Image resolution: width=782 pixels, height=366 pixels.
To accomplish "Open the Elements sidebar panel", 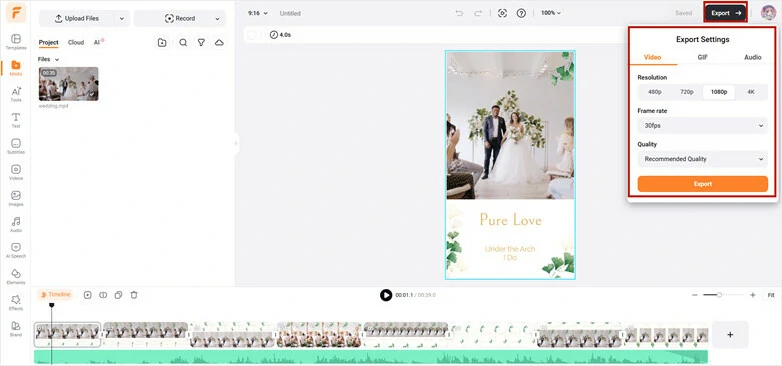I will click(x=16, y=277).
